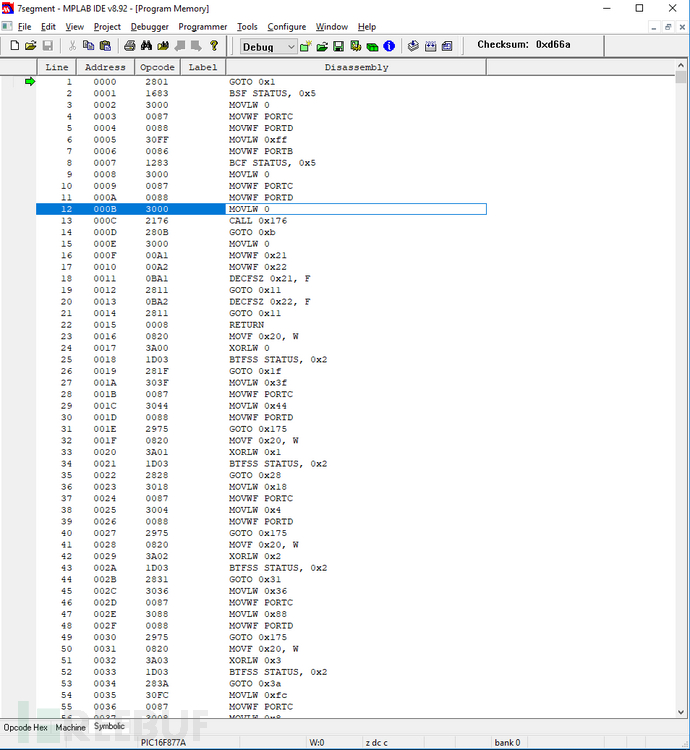Select line 1 GOTO 0x1
690x750 pixels.
point(261,82)
